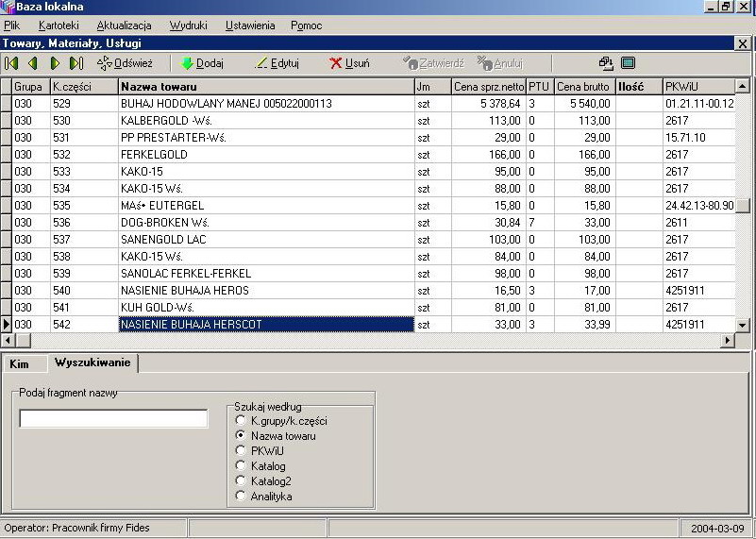Click the date 2004-03-09 in status bar
Image resolution: width=756 pixels, height=539 pixels.
tap(717, 529)
